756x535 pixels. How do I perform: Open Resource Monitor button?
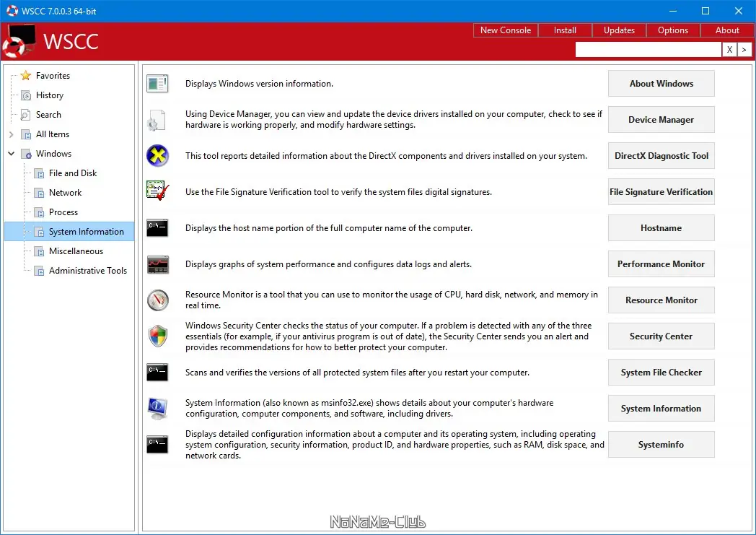tap(661, 300)
